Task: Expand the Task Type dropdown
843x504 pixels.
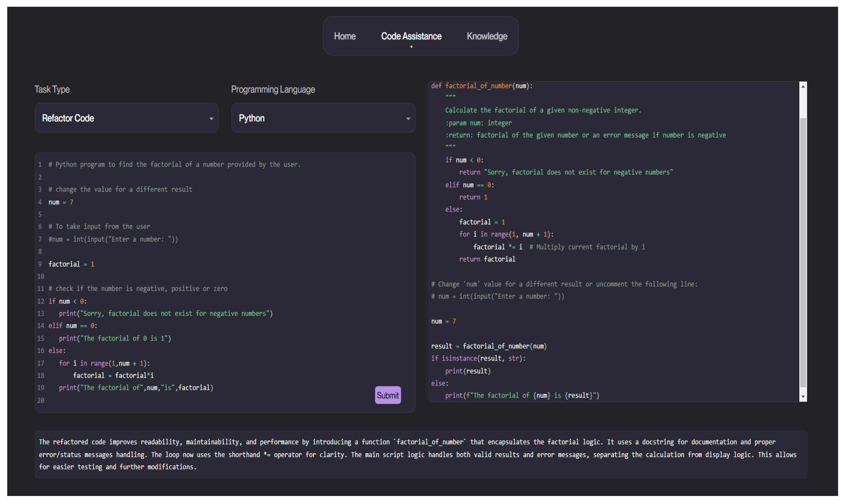Action: pos(126,118)
